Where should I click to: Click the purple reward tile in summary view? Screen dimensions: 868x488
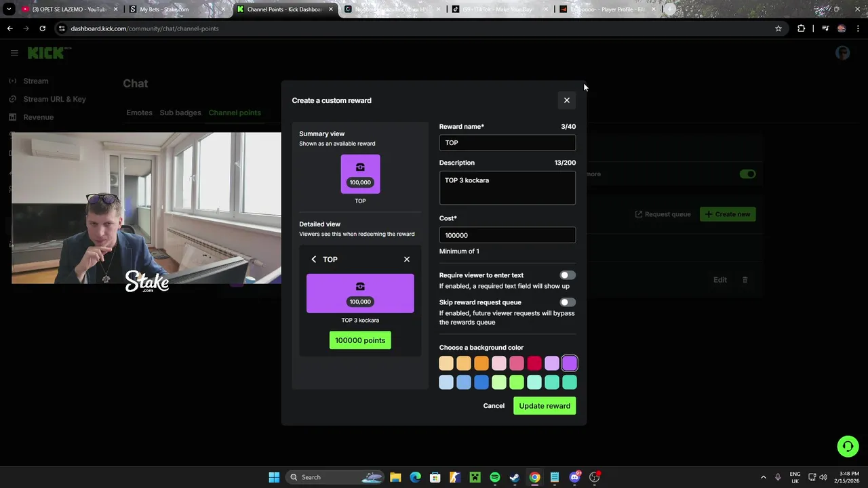click(360, 174)
